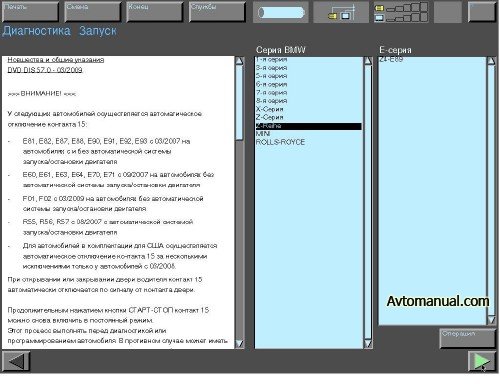The height and width of the screenshot is (390, 500).
Task: Open the Службы menu button
Action: click(217, 12)
